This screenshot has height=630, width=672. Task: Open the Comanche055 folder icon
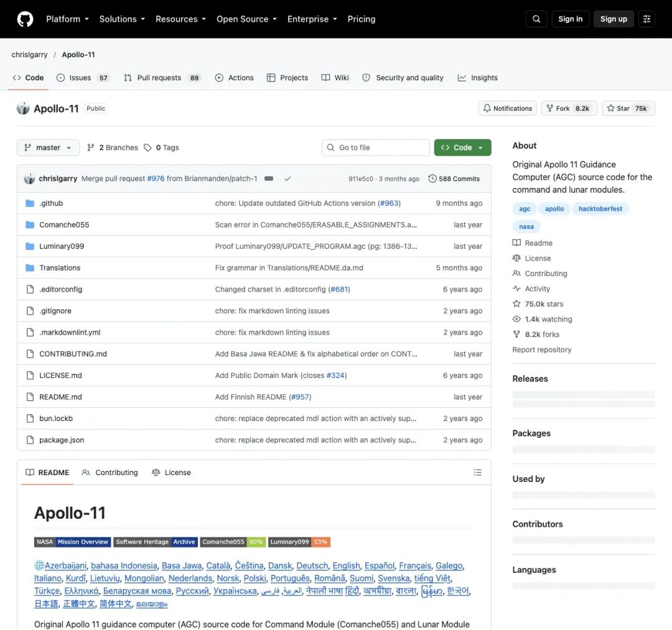30,225
